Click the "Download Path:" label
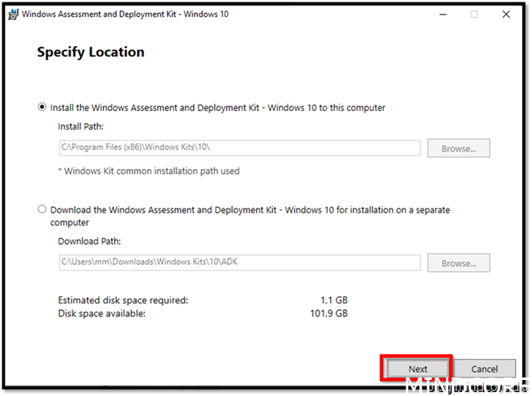 click(x=89, y=241)
